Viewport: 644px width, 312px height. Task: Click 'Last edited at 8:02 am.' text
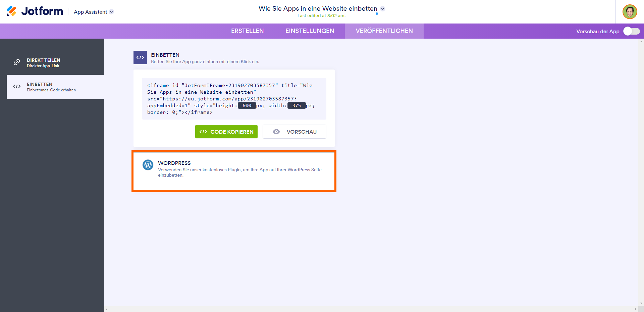click(x=321, y=16)
